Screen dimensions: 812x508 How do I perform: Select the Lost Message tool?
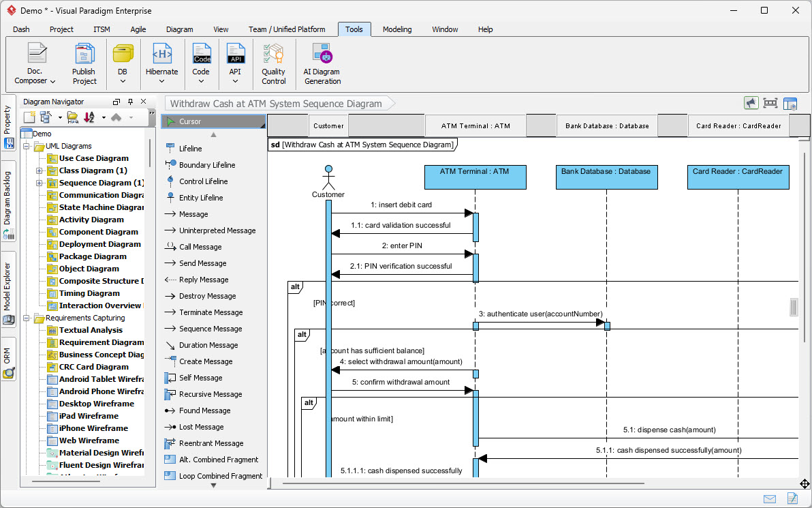[x=213, y=427]
